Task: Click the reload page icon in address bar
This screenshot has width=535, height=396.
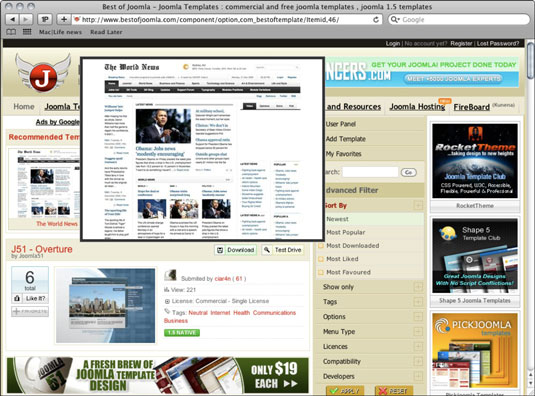Action: pos(376,19)
